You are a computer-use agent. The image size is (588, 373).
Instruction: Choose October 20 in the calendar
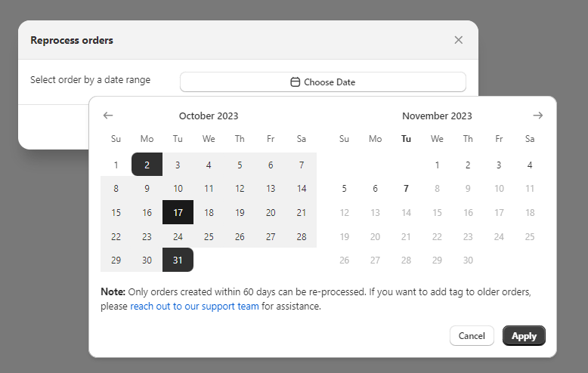271,212
